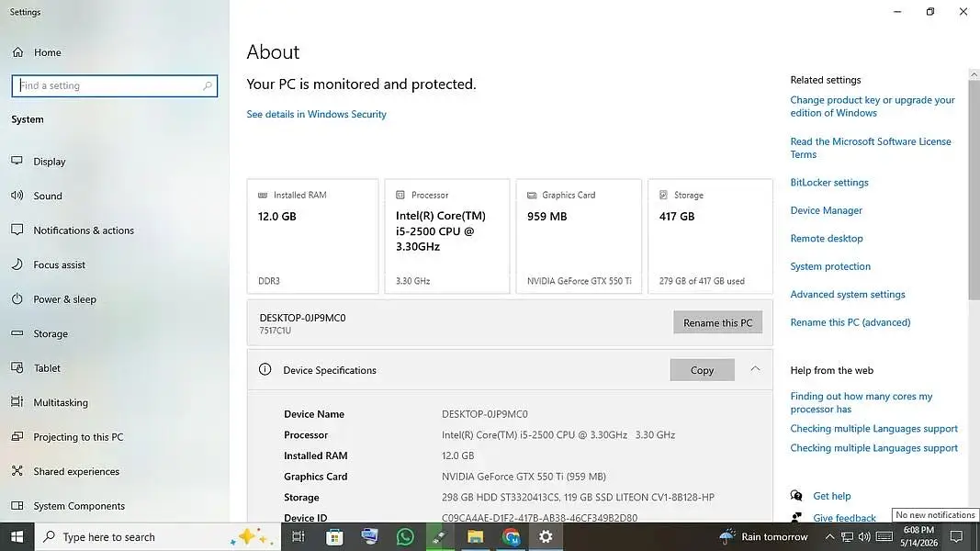This screenshot has width=980, height=551.
Task: Click the taskbar search box
Action: (157, 536)
